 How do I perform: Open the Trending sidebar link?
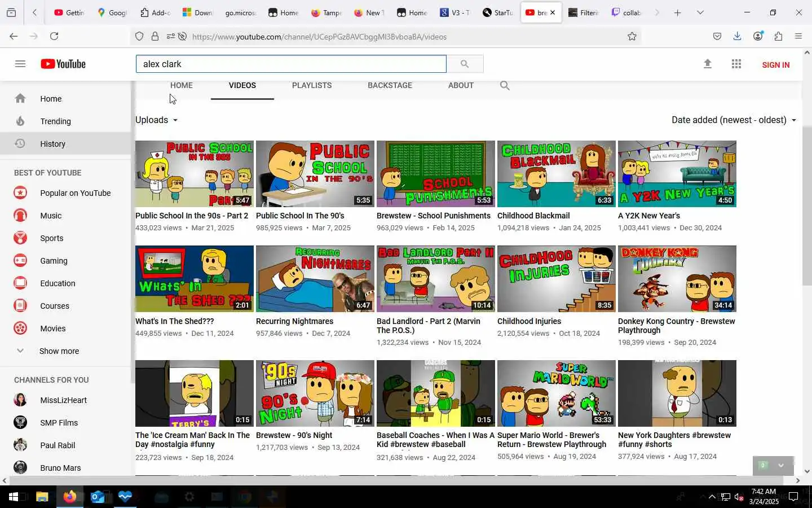55,121
